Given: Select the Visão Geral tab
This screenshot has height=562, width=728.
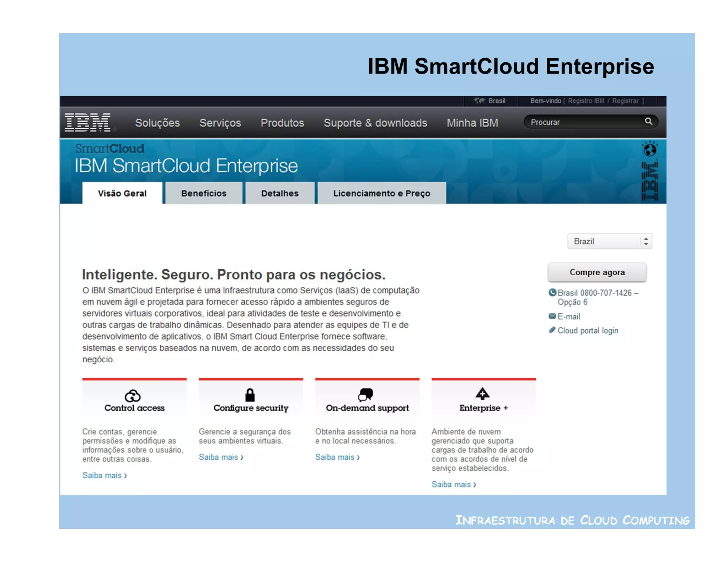Looking at the screenshot, I should click(x=122, y=193).
